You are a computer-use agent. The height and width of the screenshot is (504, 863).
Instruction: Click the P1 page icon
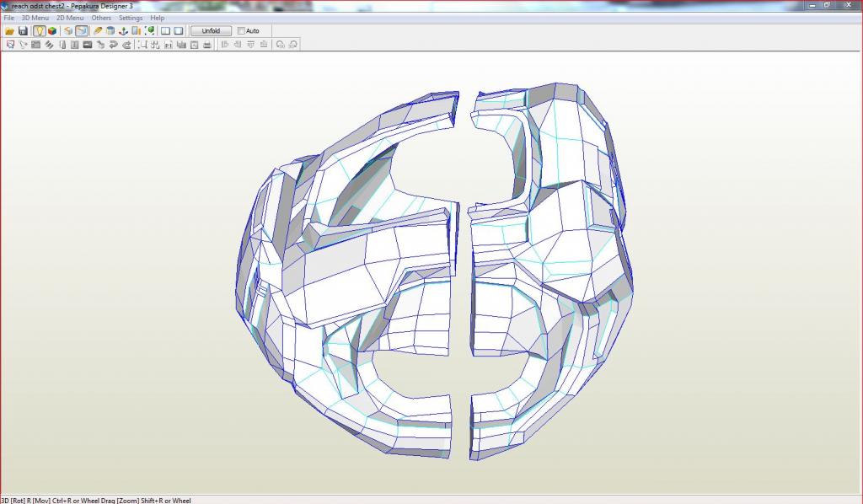[x=169, y=45]
